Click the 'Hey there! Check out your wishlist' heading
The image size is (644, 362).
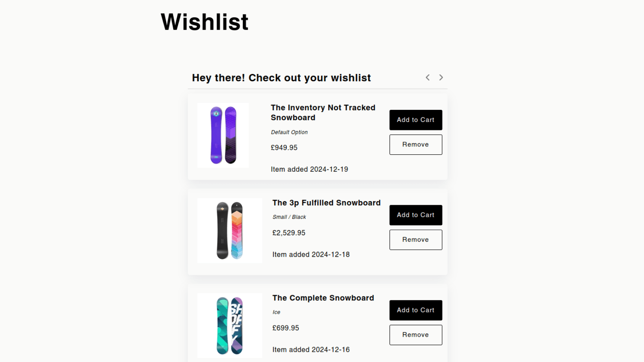coord(281,78)
